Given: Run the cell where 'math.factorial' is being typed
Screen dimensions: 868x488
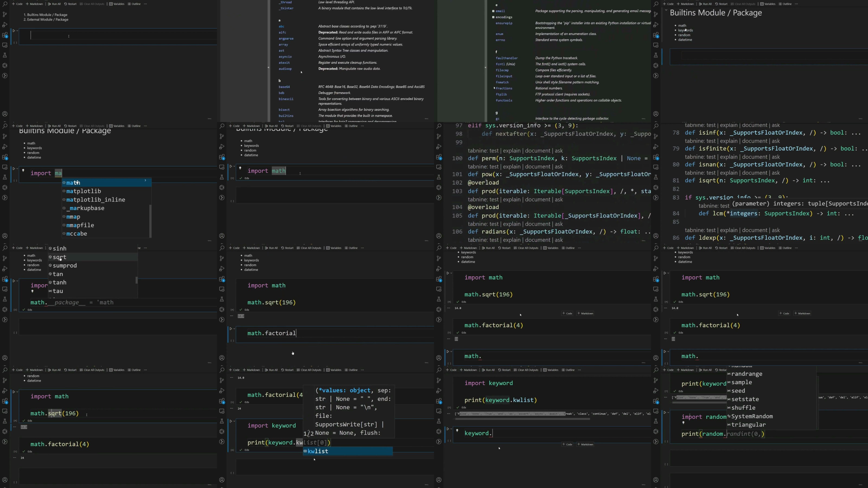Looking at the screenshot, I should coord(231,328).
